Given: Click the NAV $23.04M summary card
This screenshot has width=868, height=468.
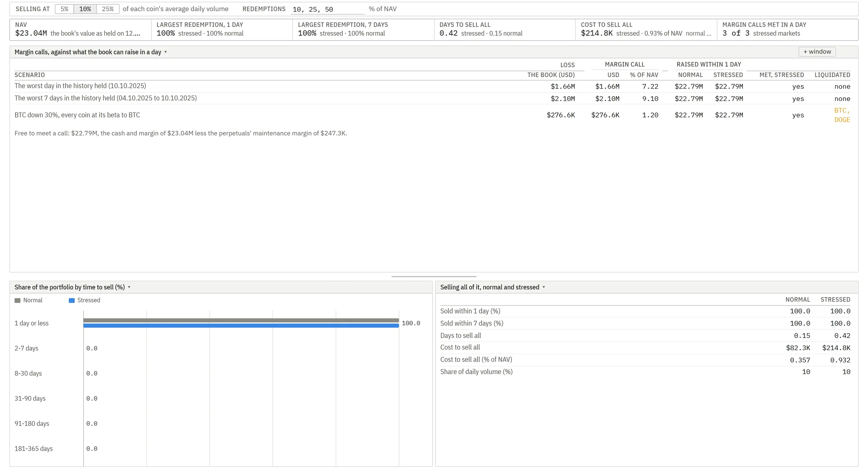Looking at the screenshot, I should pyautogui.click(x=81, y=30).
